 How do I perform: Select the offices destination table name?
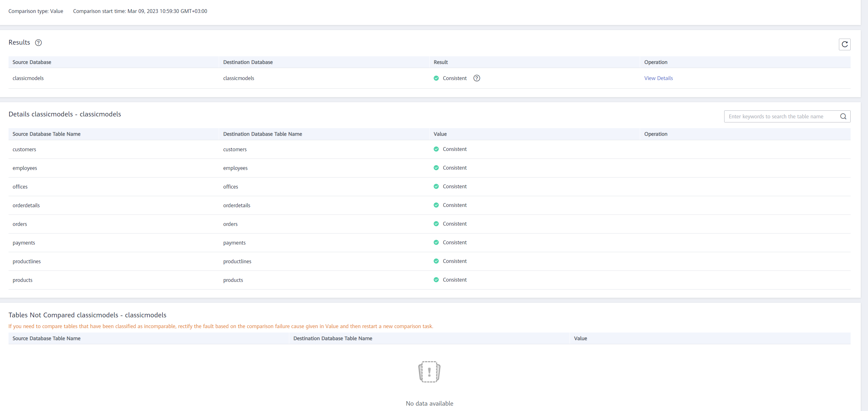click(230, 186)
